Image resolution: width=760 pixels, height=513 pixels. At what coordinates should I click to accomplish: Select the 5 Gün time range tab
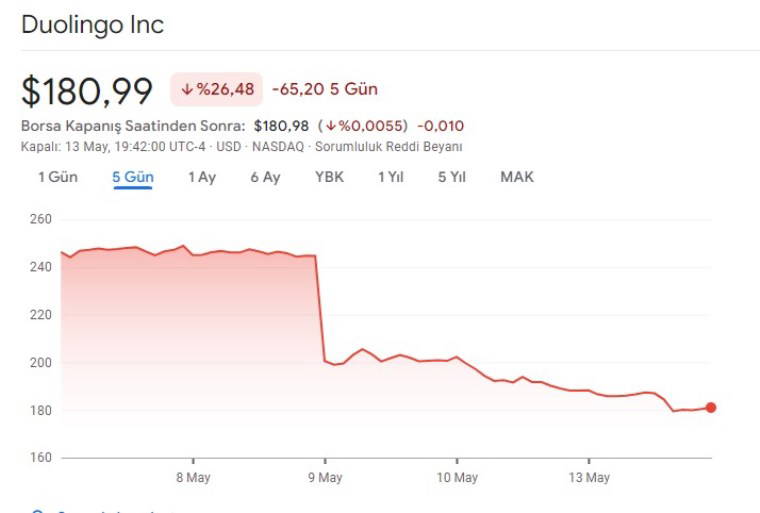coord(132,177)
